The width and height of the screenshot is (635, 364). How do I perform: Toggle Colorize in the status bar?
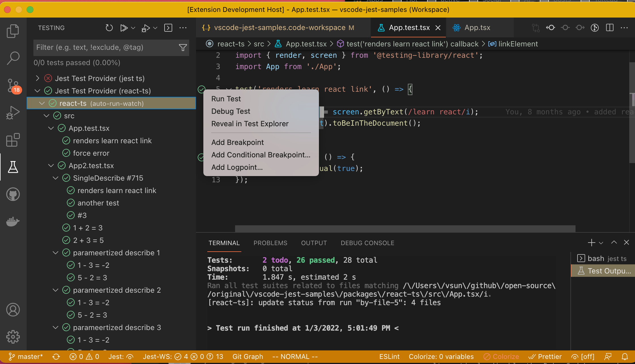pyautogui.click(x=501, y=357)
